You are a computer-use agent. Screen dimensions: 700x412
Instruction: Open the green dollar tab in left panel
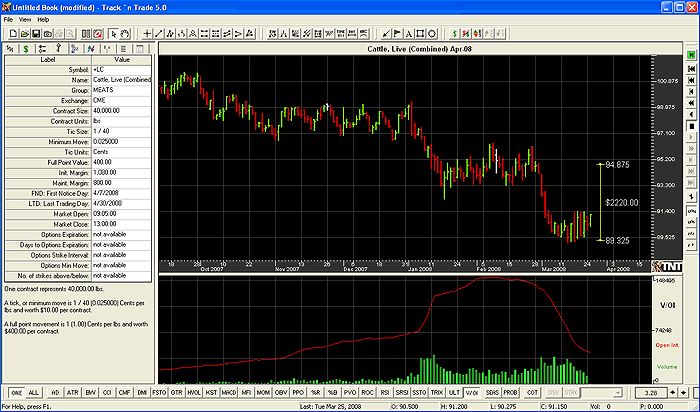(26, 49)
